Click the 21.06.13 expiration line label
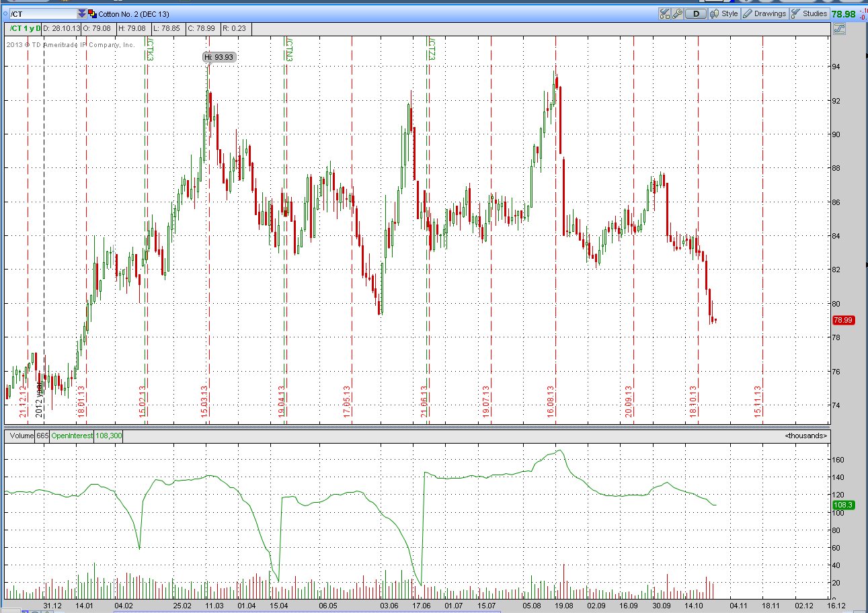The image size is (868, 613). click(424, 402)
